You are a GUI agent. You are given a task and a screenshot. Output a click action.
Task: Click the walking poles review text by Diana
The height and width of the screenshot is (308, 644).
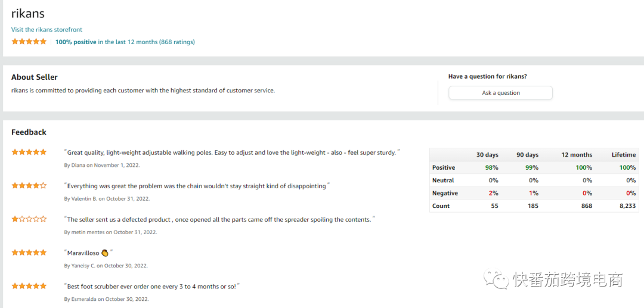pyautogui.click(x=232, y=153)
